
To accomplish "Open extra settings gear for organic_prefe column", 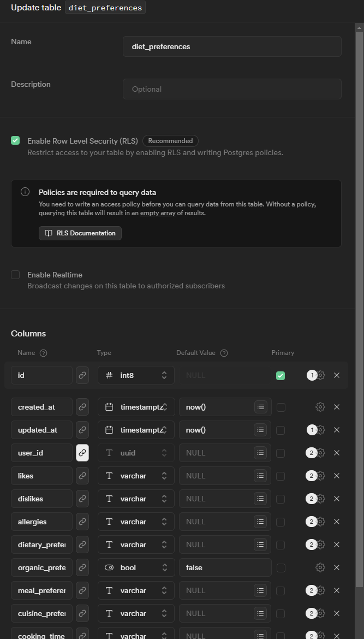I will pos(320,567).
